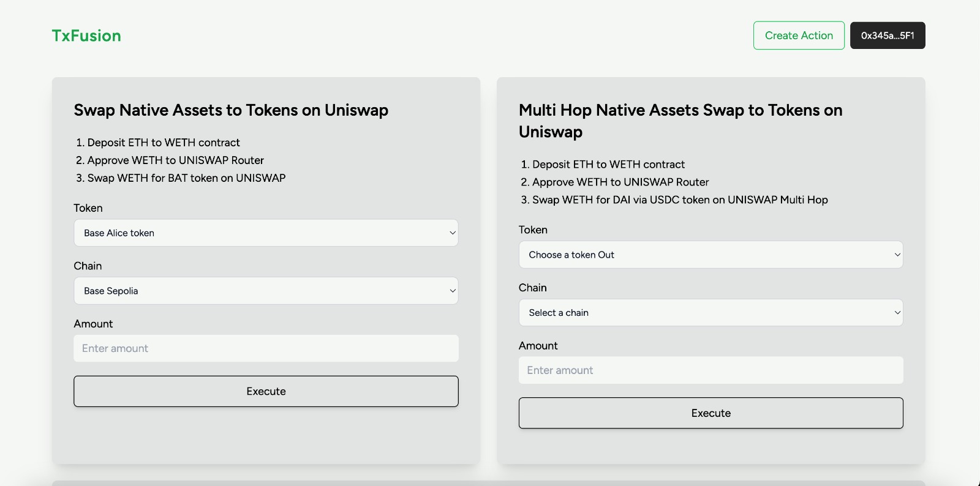The height and width of the screenshot is (486, 980).
Task: Focus the Amount field in Swap Native Assets card
Action: pyautogui.click(x=266, y=348)
